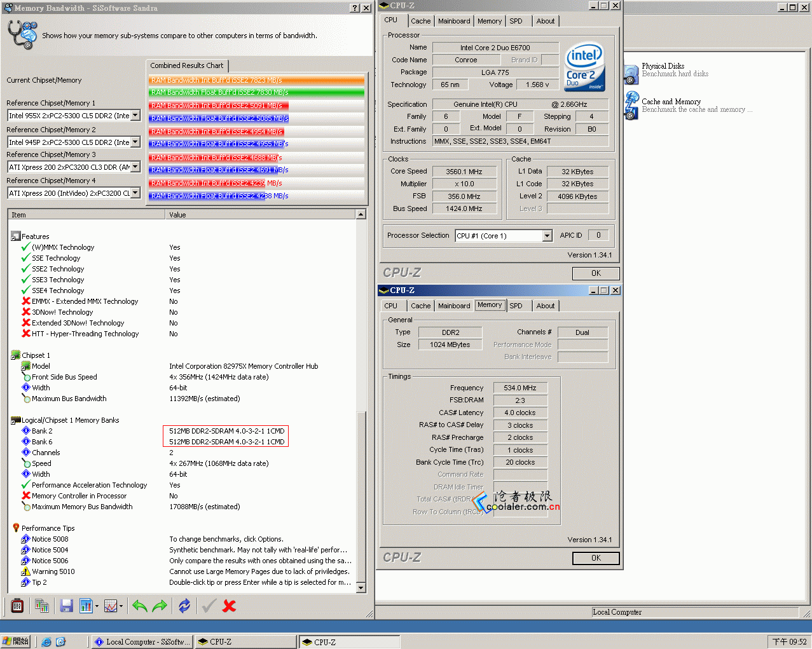Switch to Memory tab in upper CPU-Z window
This screenshot has height=649, width=812.
(490, 21)
